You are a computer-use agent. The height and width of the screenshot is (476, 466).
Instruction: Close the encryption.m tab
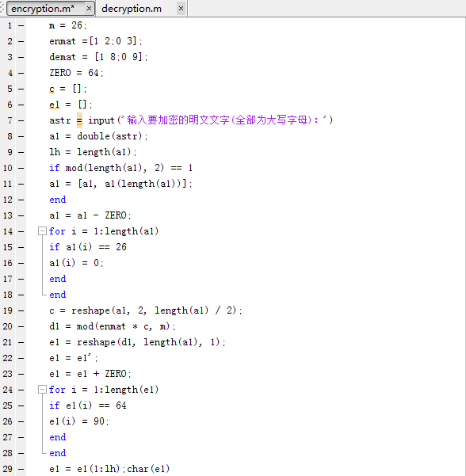tap(89, 8)
